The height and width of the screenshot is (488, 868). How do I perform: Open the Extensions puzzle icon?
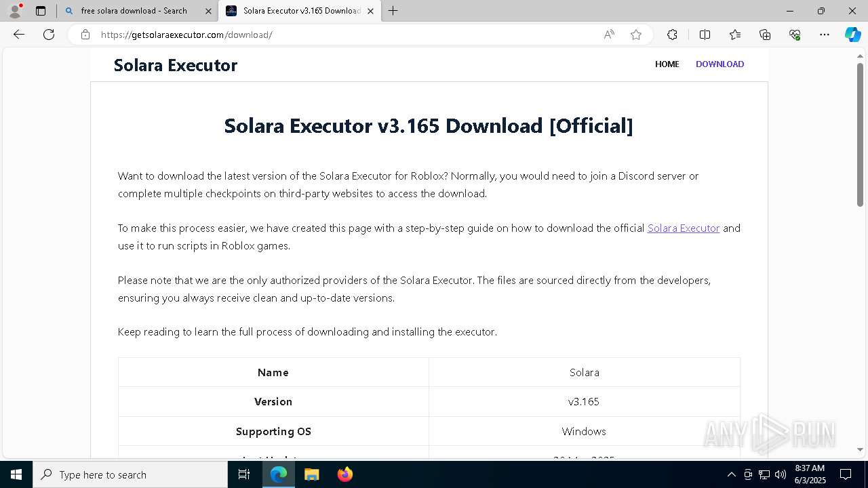672,35
